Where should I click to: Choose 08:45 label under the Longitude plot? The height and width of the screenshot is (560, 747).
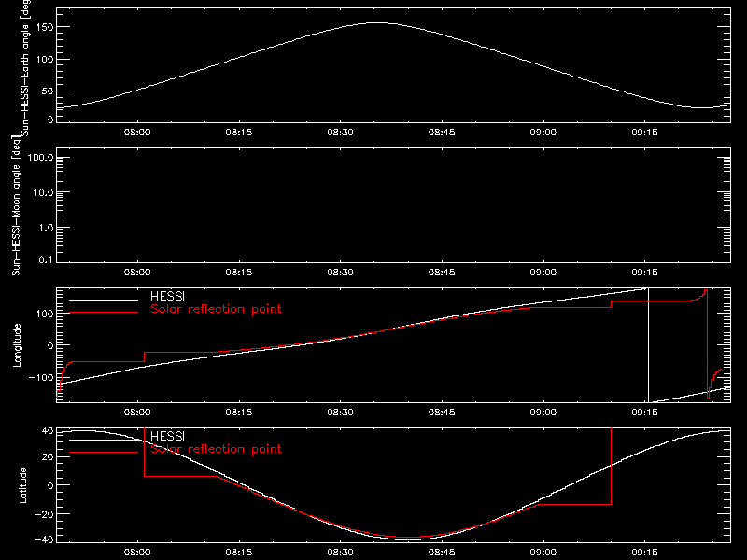[442, 413]
